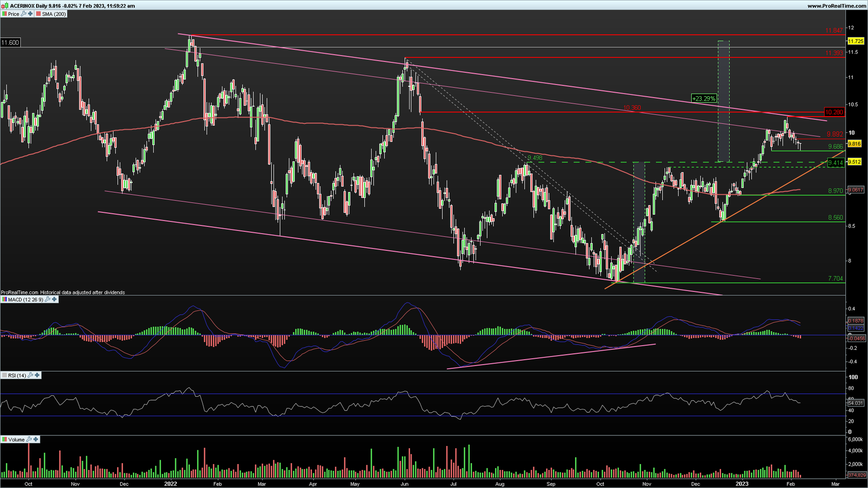Click the 2023 time axis label
868x488 pixels.
742,484
